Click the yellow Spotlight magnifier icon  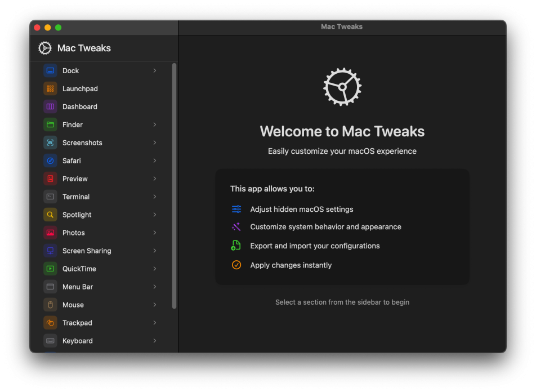(x=50, y=215)
